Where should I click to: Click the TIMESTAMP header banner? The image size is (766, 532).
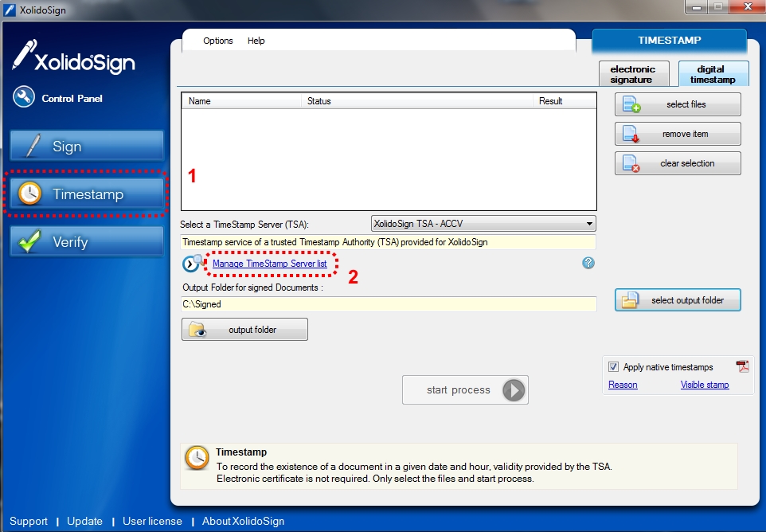670,41
